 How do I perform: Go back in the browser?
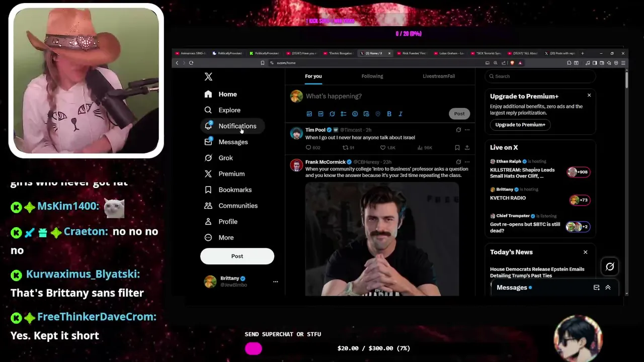(177, 63)
